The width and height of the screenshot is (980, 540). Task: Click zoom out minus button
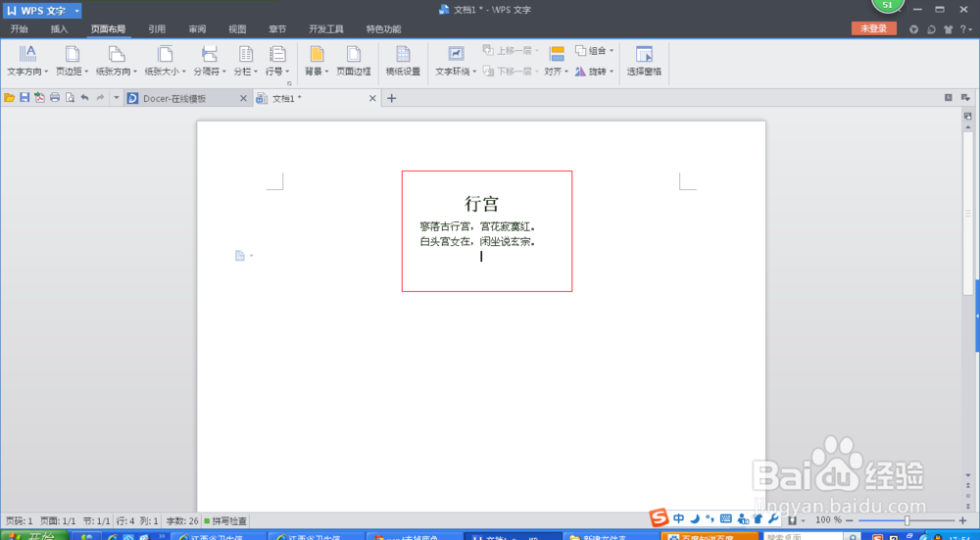(850, 520)
